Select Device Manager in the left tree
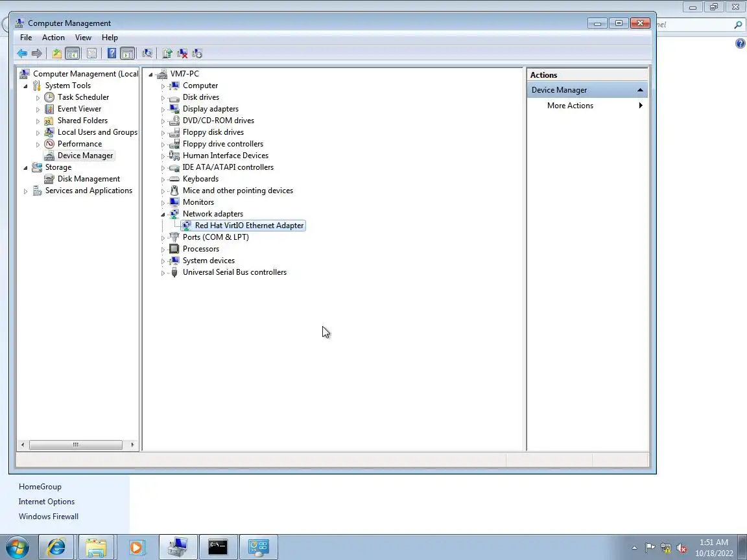The width and height of the screenshot is (747, 560). coord(86,156)
